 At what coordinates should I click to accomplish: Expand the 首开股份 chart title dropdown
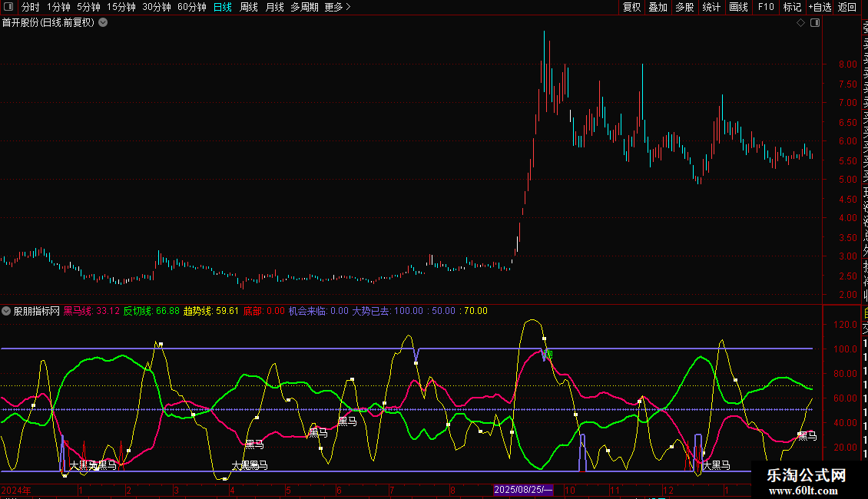tap(103, 23)
